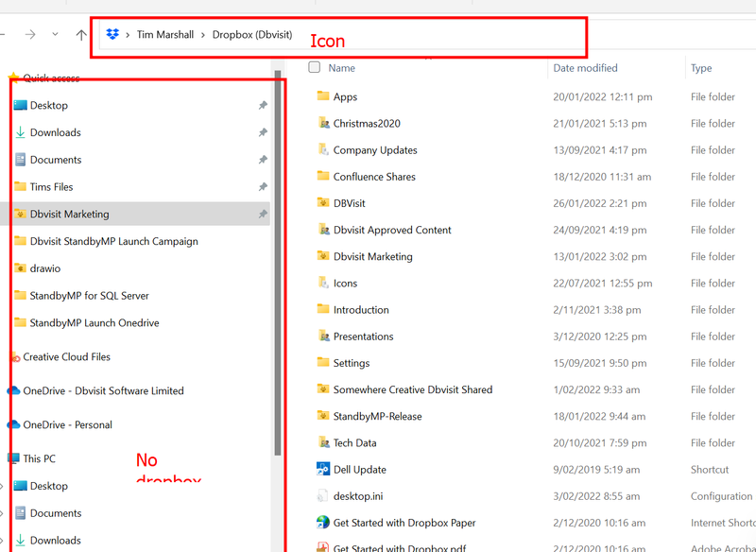Open the Creative Cloud Files icon in sidebar
756x552 pixels.
point(14,357)
